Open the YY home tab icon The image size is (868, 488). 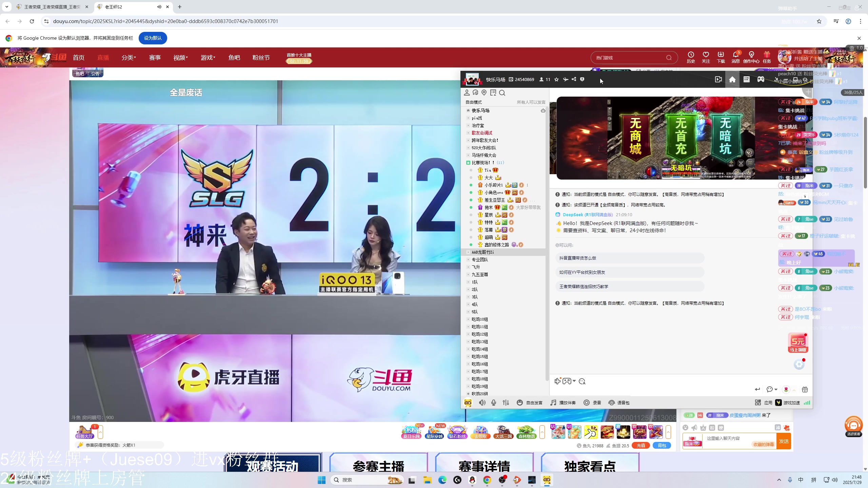click(x=732, y=79)
